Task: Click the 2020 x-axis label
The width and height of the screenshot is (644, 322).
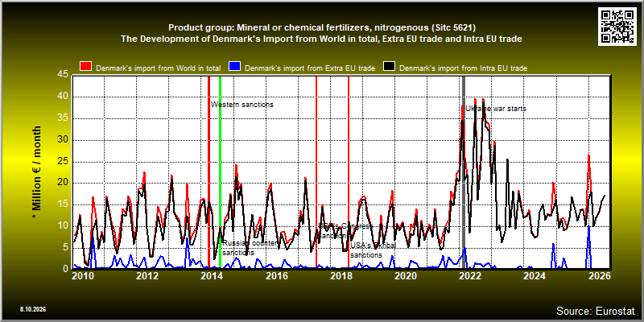Action: pos(406,275)
